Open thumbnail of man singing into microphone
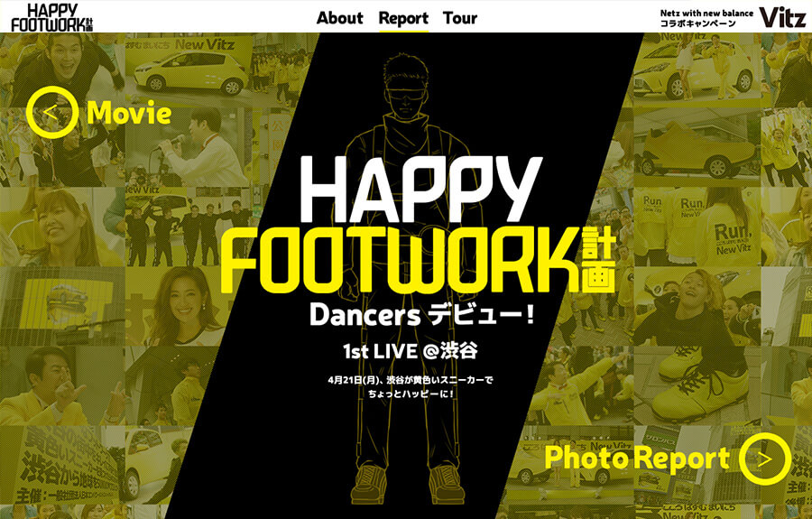 tap(188, 146)
